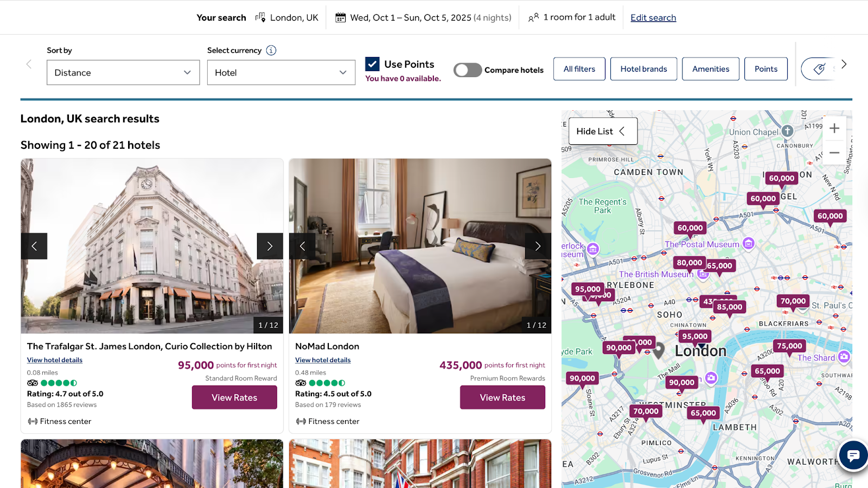Collapse the list with Hide List
Screen dimensions: 868x488
(x=603, y=131)
